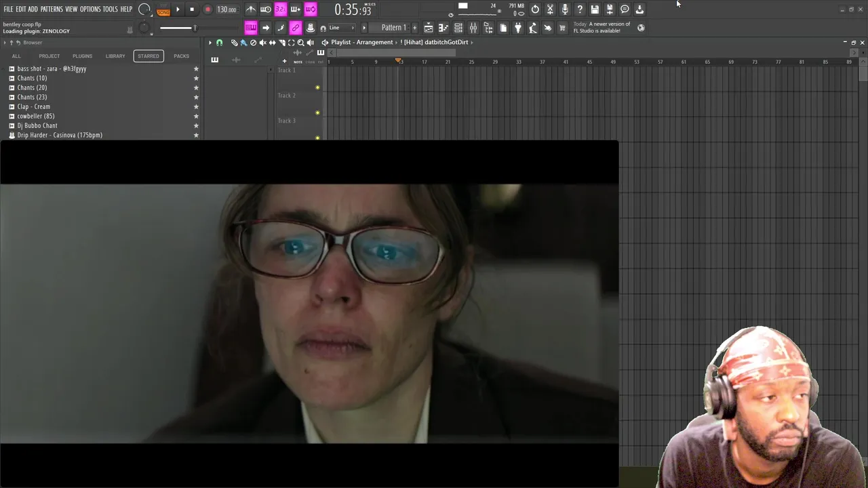Click the 130.000 tempo field
Viewport: 868px width, 488px height.
pyautogui.click(x=226, y=9)
